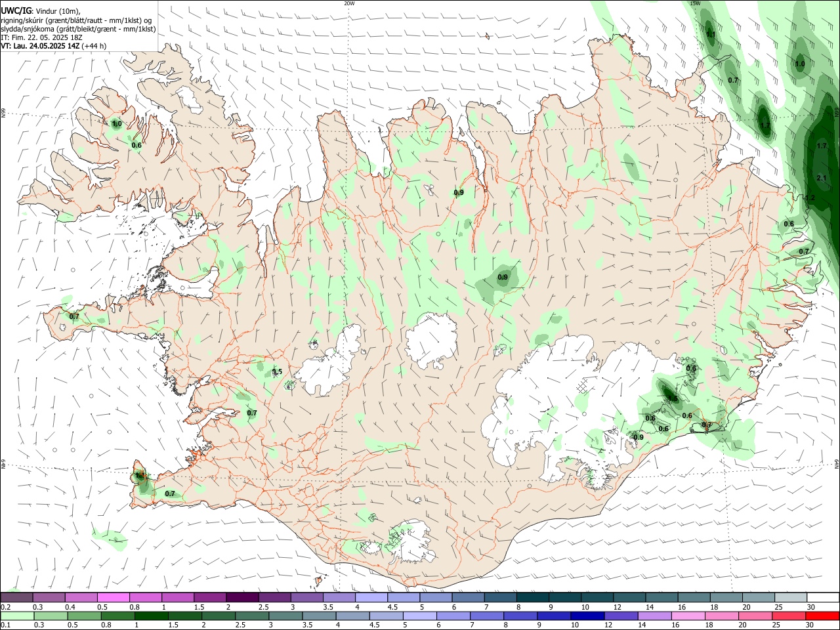Click the '15W' longitude label
Viewport: 840px width, 630px height.
coord(695,3)
